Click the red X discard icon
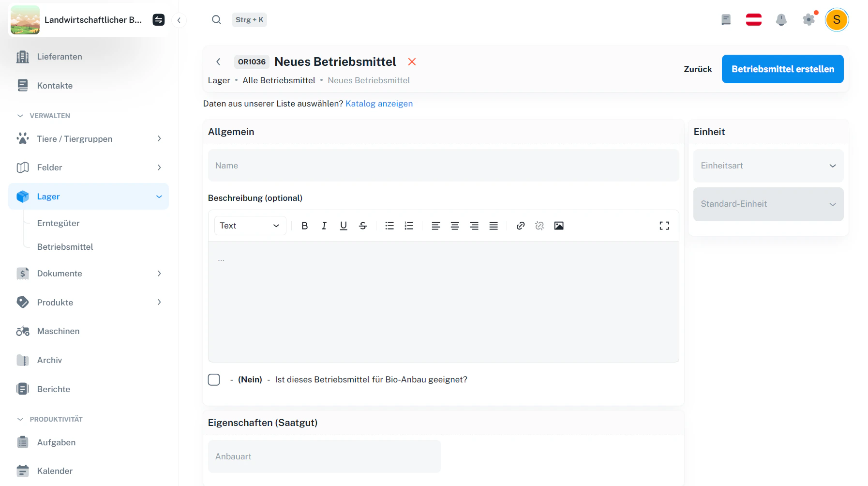 click(412, 61)
